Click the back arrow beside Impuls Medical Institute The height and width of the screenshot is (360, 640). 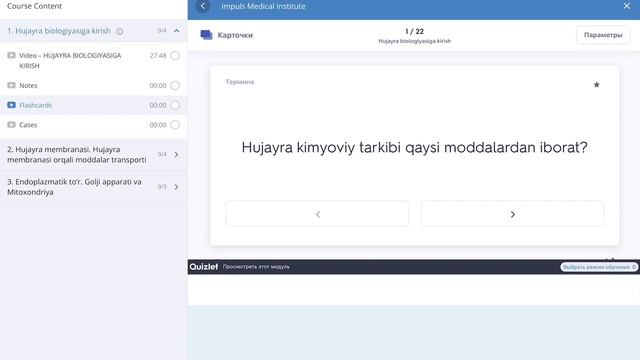(203, 6)
